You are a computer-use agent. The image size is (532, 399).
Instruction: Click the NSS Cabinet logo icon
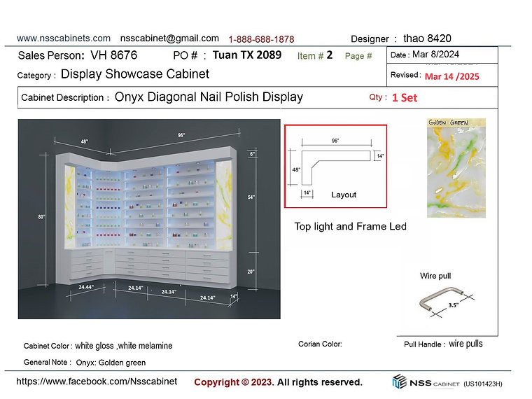click(x=399, y=381)
